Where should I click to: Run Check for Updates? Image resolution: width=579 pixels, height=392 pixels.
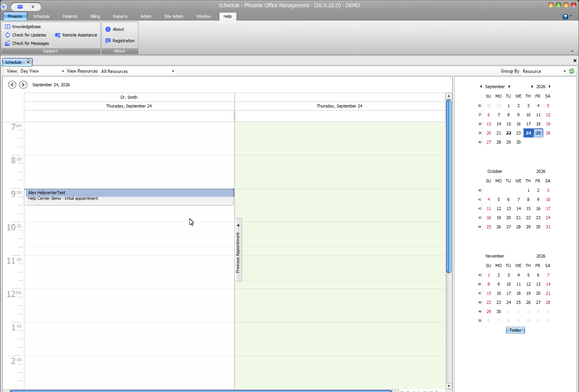(25, 35)
